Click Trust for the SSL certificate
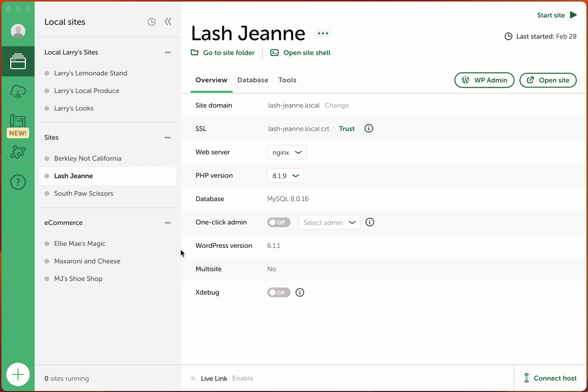 pos(347,129)
